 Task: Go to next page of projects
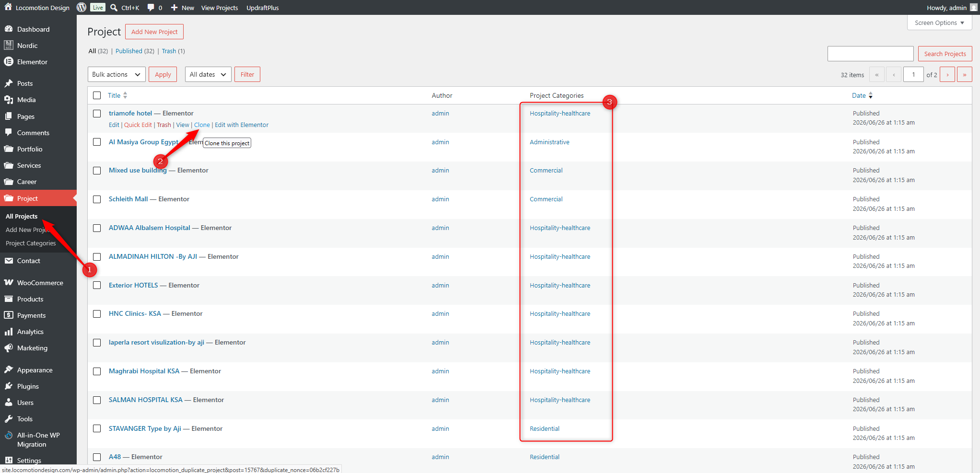tap(947, 74)
